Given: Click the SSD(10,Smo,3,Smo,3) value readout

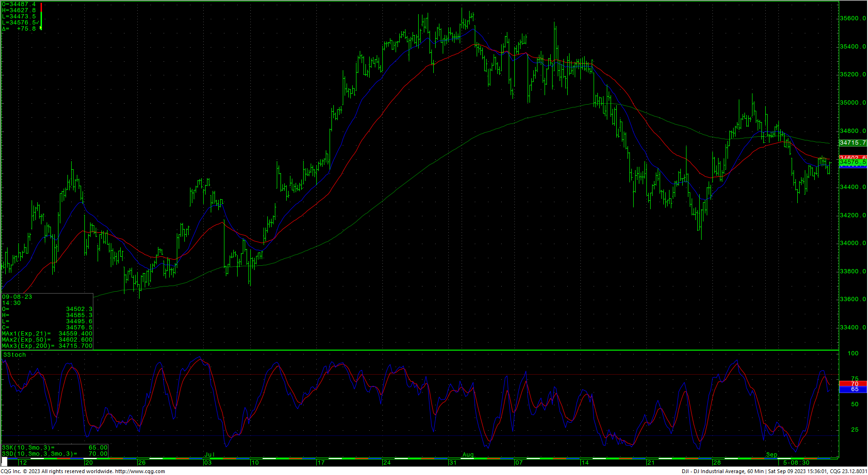Looking at the screenshot, I should [x=54, y=454].
